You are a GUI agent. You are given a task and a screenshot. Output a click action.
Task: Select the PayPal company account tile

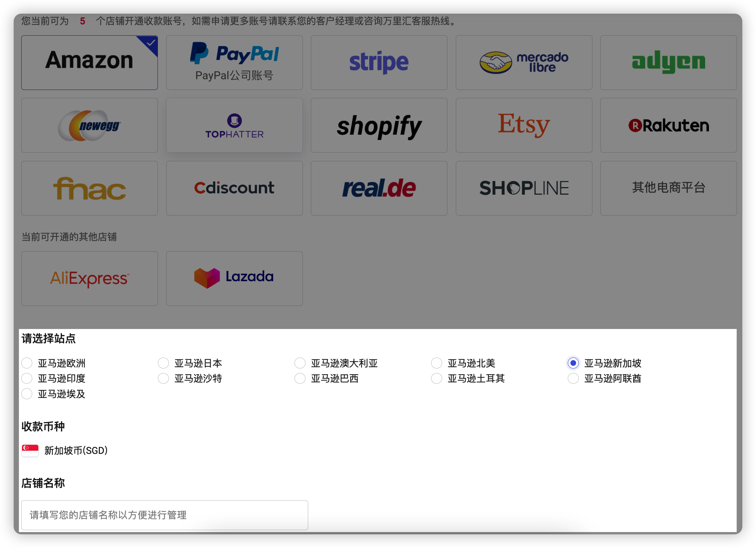point(234,63)
